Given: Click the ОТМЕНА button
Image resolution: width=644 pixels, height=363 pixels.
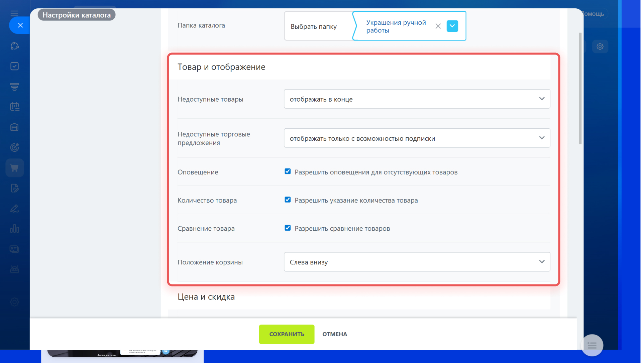Looking at the screenshot, I should [335, 334].
